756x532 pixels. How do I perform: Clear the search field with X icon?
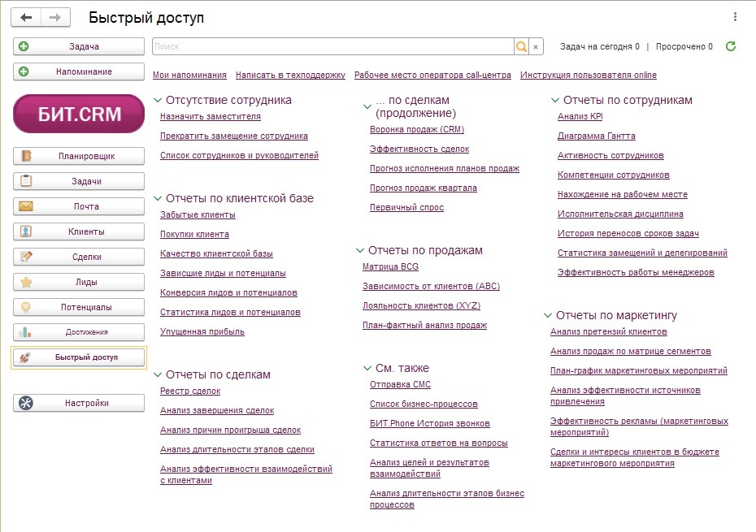tap(537, 47)
